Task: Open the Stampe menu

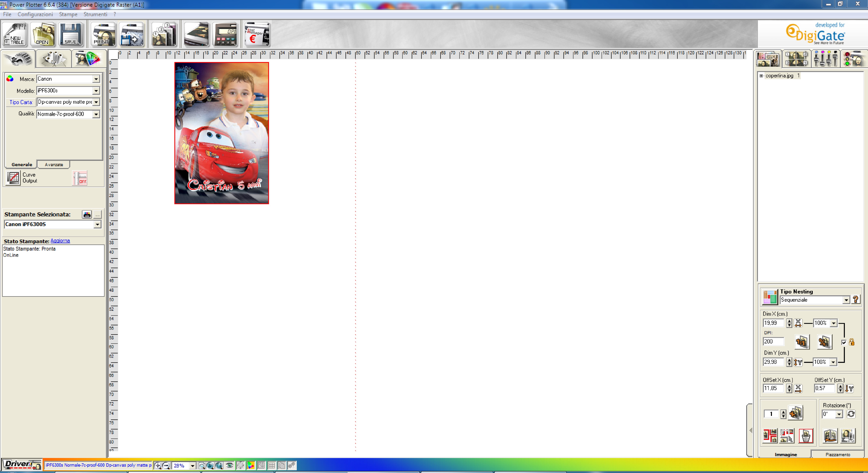Action: pos(68,14)
